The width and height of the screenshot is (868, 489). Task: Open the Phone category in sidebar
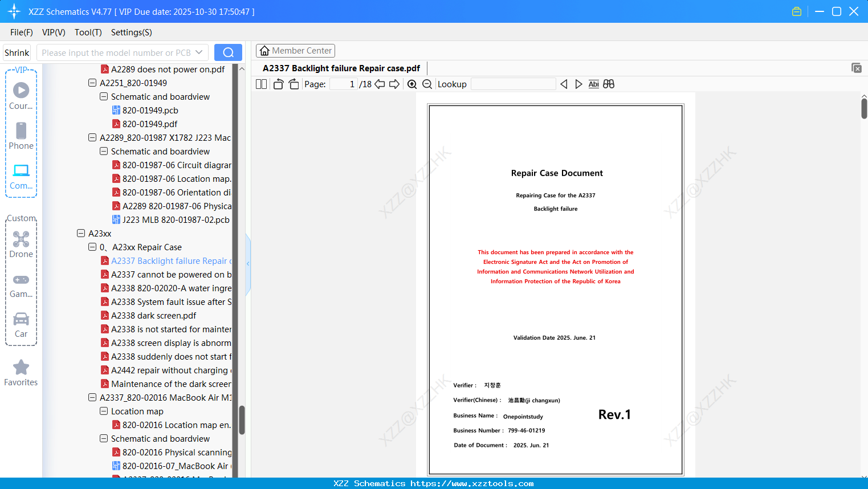tap(21, 136)
